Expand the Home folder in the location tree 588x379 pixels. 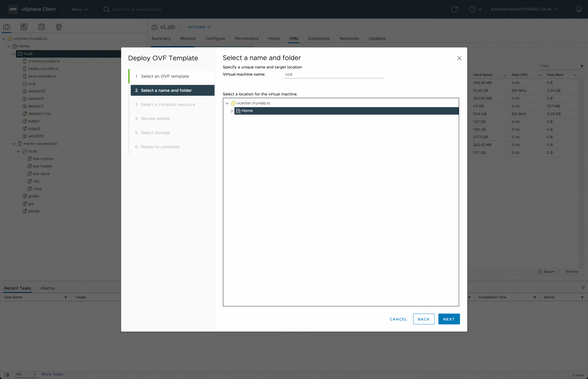232,111
